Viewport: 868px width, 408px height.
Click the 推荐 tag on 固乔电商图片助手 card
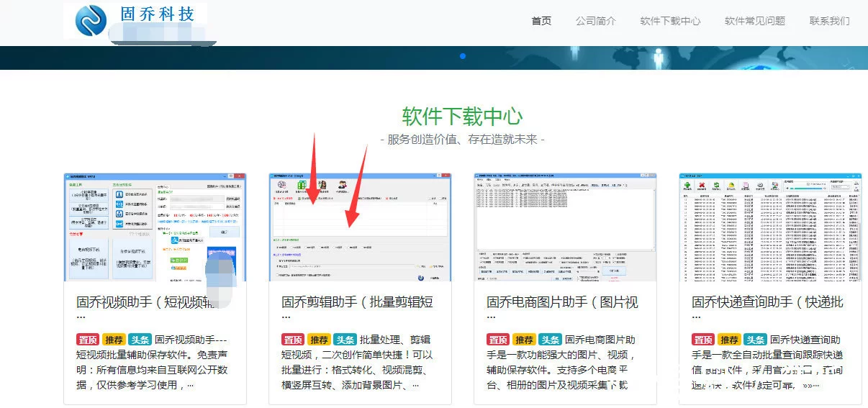tap(524, 340)
